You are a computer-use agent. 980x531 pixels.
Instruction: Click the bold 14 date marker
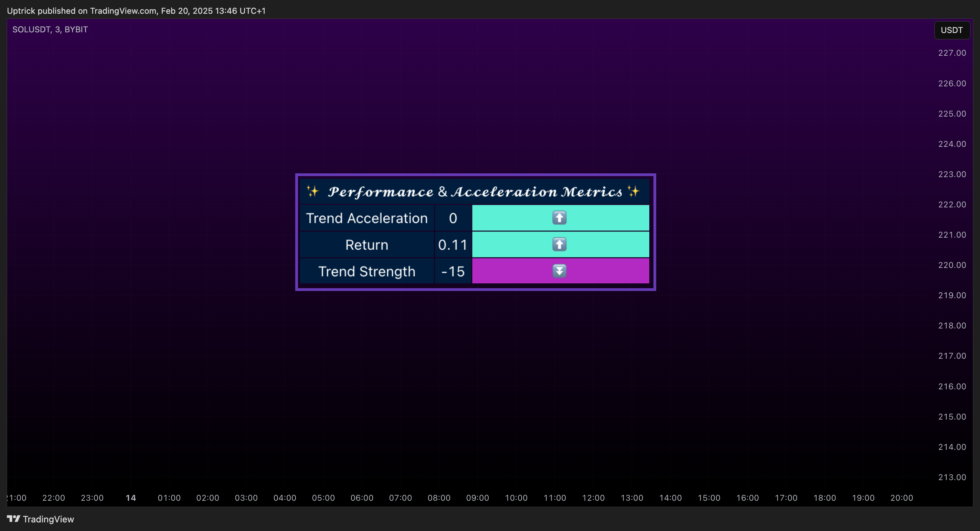131,498
